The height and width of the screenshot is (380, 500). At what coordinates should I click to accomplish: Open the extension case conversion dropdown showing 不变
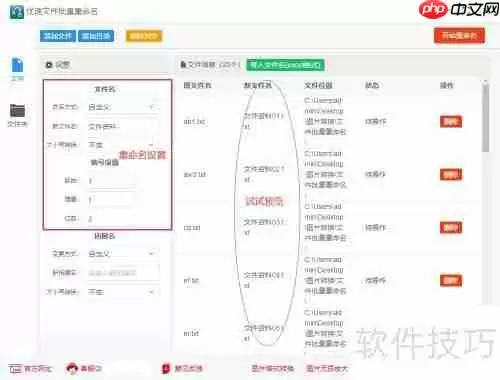[123, 292]
